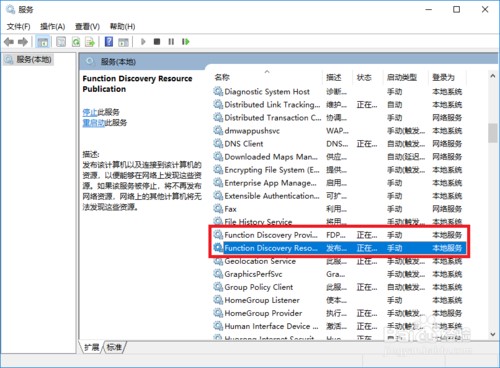Click the Stop Service button
The width and height of the screenshot is (500, 368).
click(x=157, y=42)
